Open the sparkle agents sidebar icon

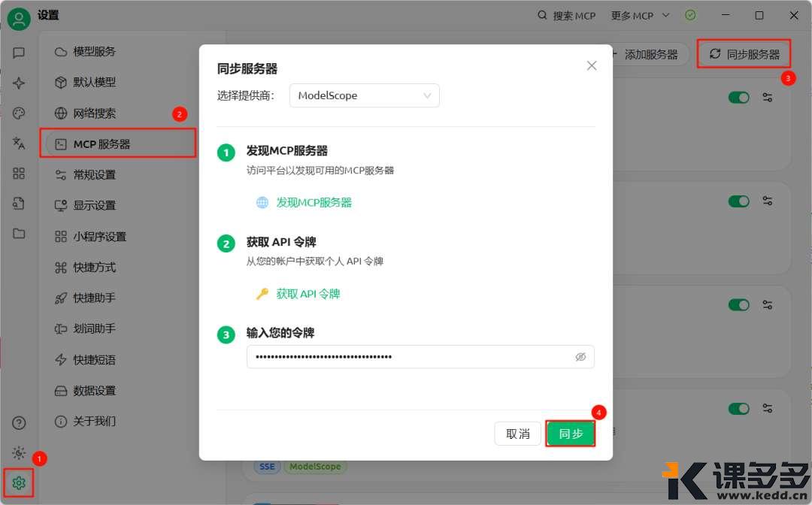pos(19,83)
